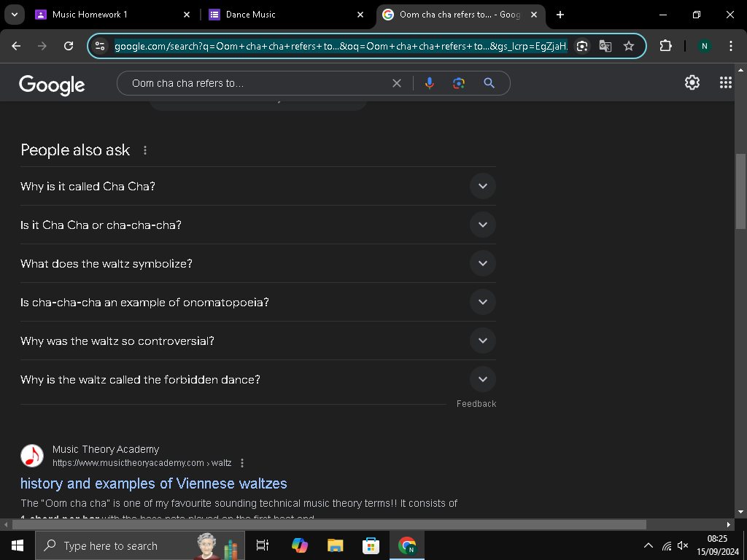Open the tab search dropdown arrow
Image resolution: width=747 pixels, height=560 pixels.
point(15,15)
